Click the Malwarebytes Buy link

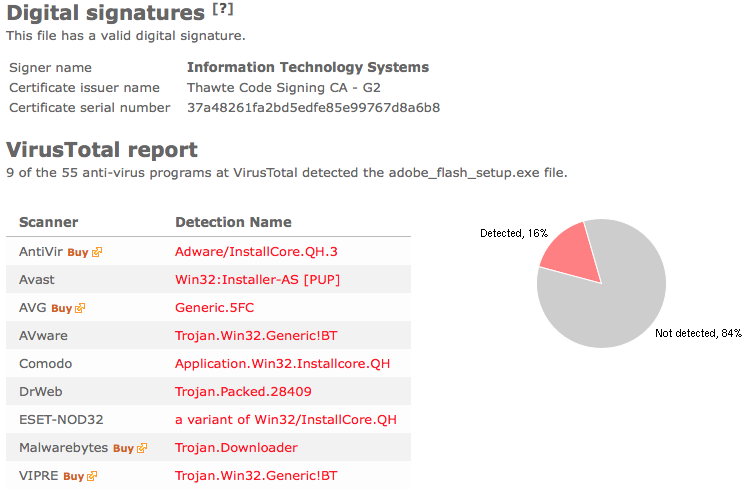124,448
